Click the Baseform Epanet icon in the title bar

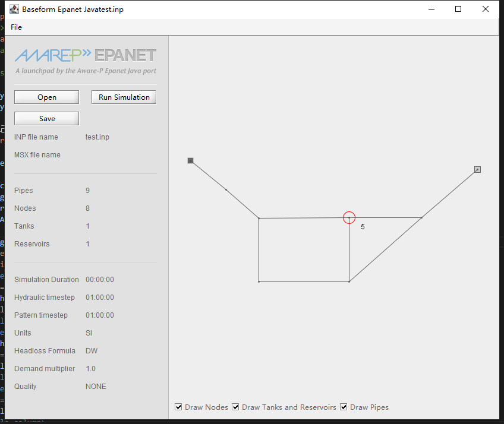[14, 9]
